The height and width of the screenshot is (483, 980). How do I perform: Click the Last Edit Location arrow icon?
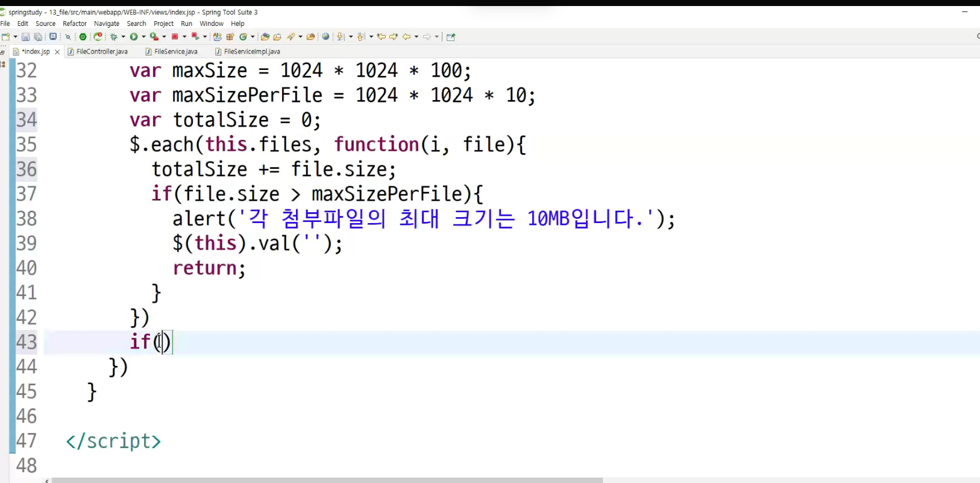coord(381,37)
